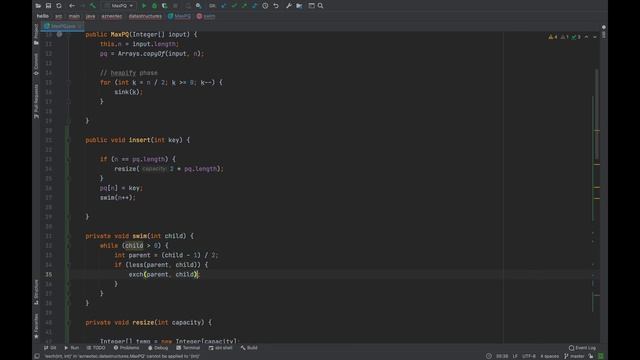Click the 'swim' method breadcrumb
This screenshot has width=640, height=360.
206,16
